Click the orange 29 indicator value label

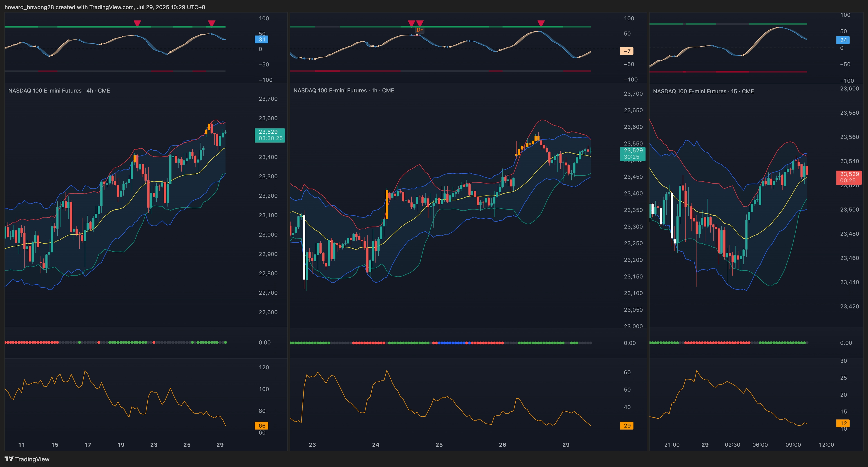pyautogui.click(x=627, y=426)
